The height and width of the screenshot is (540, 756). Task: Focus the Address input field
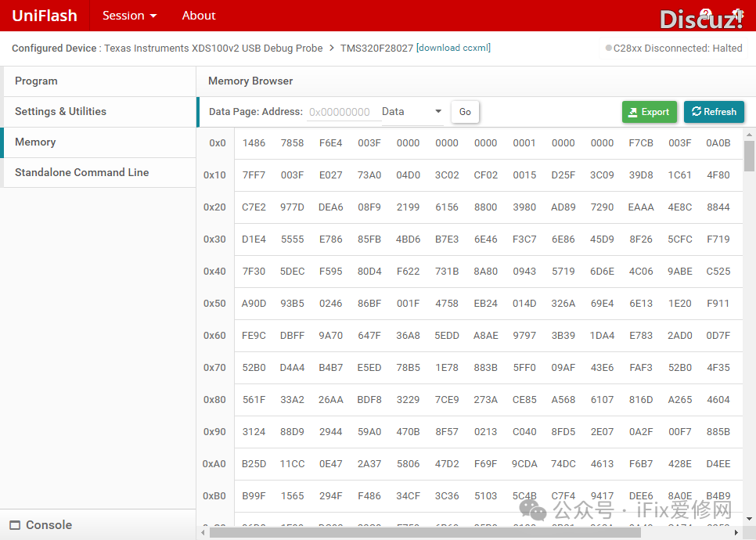click(x=340, y=112)
